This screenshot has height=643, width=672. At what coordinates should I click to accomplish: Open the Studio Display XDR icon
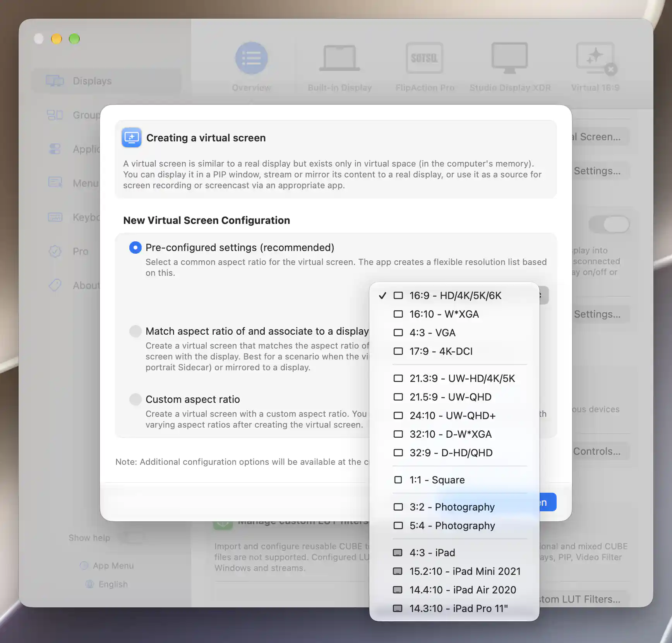(x=510, y=58)
